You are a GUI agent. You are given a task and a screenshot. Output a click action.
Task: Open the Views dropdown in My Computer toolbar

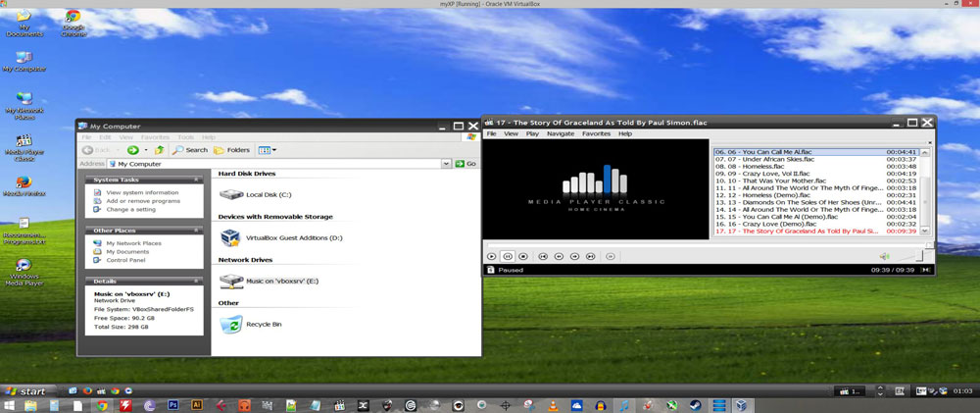coord(268,150)
